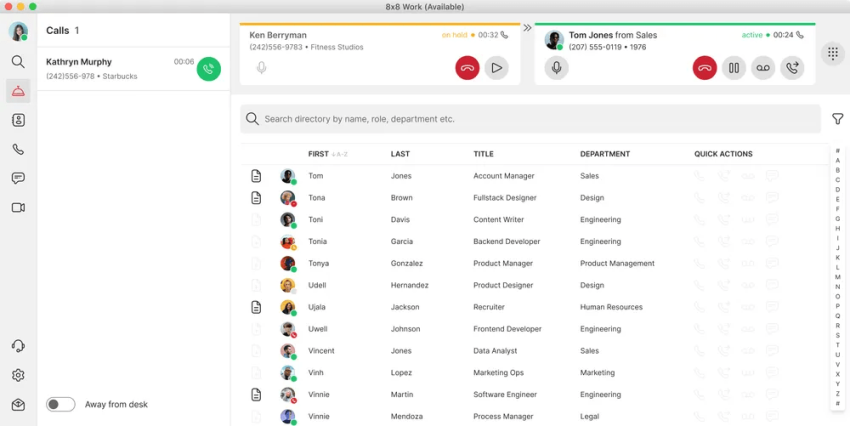850x426 pixels.
Task: Send Tom Jones call to voicemail
Action: pos(763,68)
